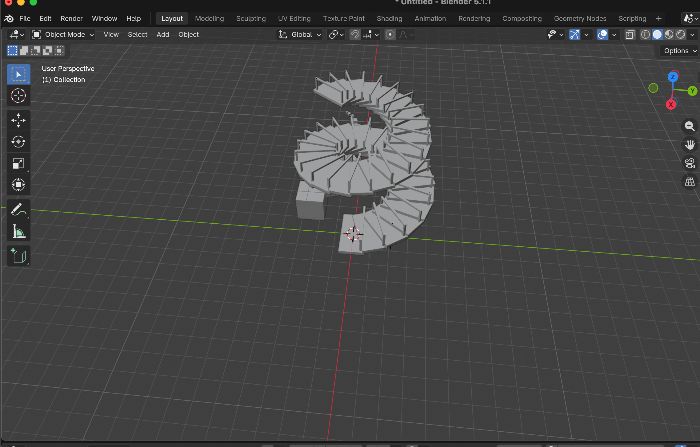Open the Options dropdown

click(680, 51)
